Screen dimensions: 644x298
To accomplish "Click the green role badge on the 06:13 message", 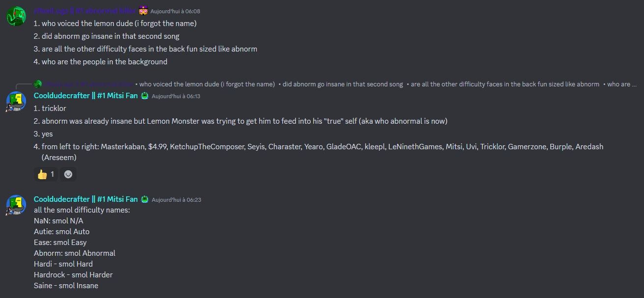I will pyautogui.click(x=145, y=96).
